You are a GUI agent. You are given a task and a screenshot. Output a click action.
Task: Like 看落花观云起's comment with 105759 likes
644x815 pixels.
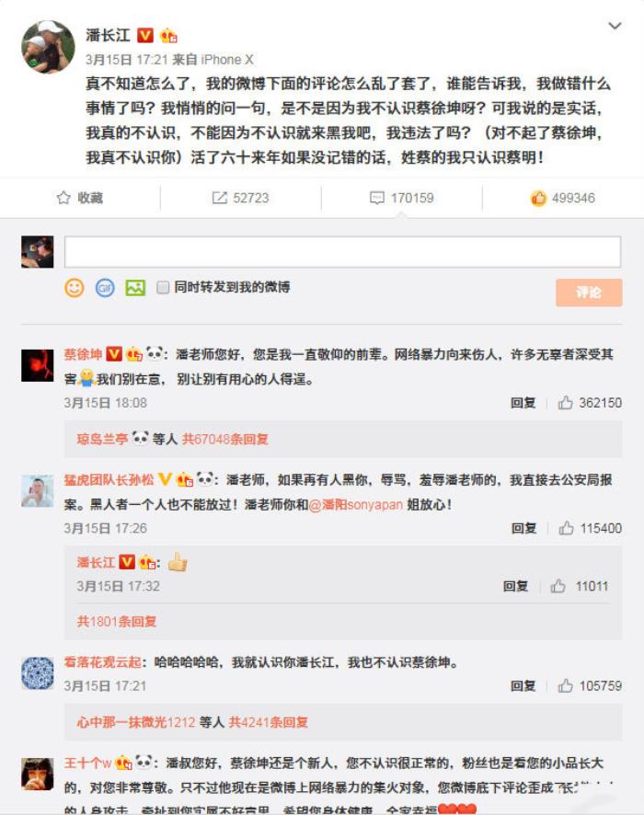tap(566, 685)
